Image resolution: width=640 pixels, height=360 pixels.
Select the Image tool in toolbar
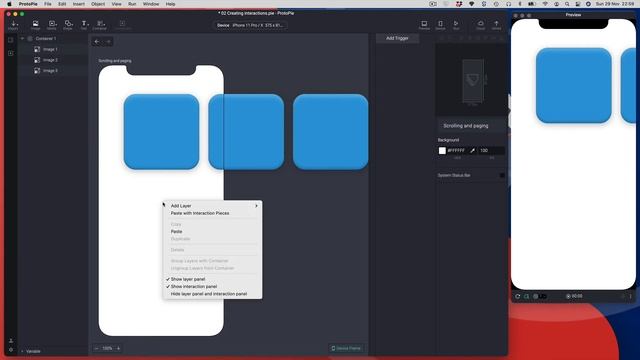(36, 25)
